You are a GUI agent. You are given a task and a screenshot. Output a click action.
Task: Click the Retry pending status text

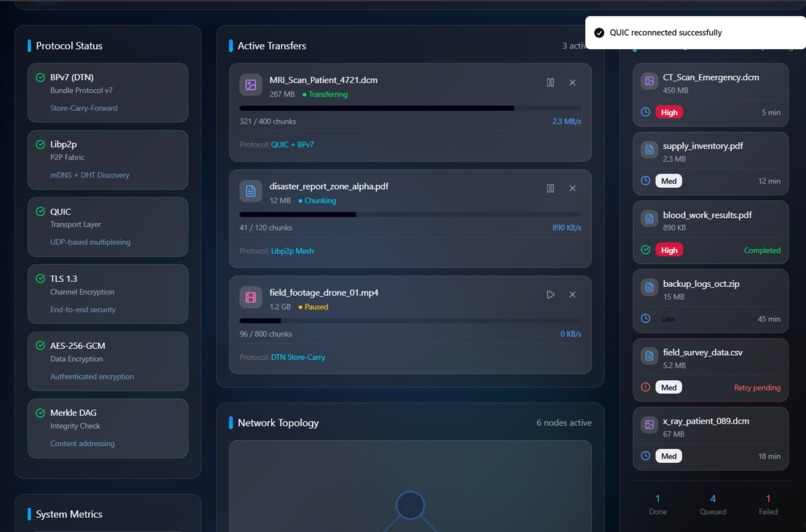click(x=757, y=388)
